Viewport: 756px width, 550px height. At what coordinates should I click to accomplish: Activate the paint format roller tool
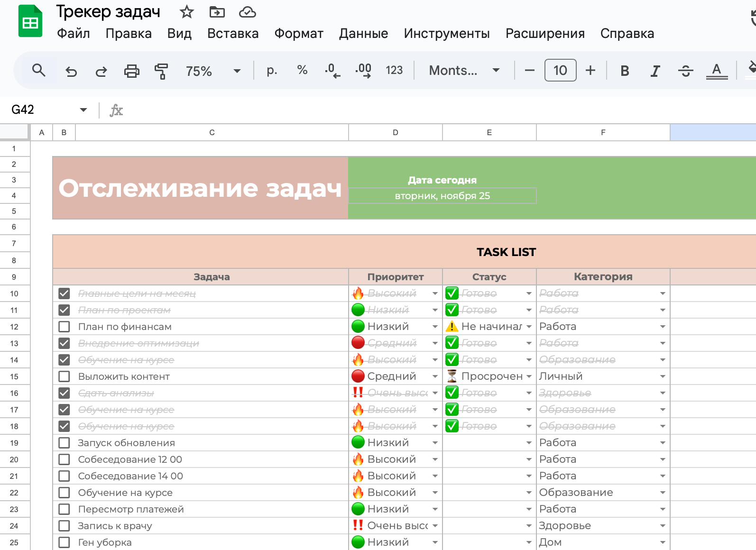(161, 71)
